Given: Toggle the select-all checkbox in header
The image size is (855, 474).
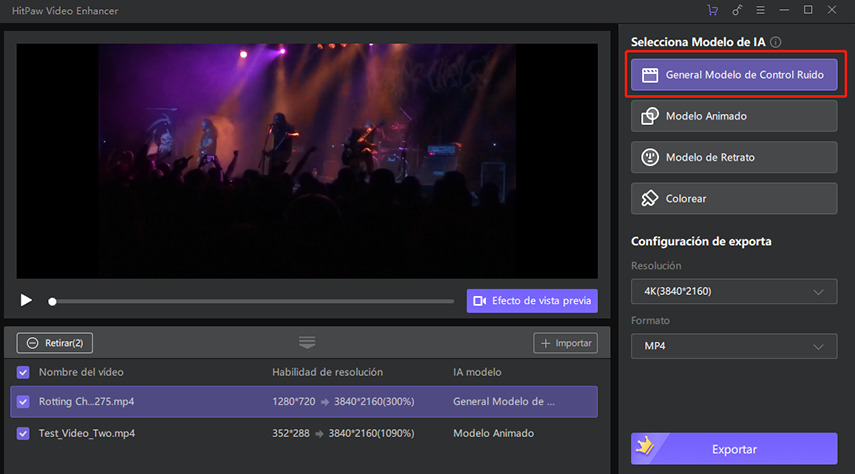Looking at the screenshot, I should [24, 372].
